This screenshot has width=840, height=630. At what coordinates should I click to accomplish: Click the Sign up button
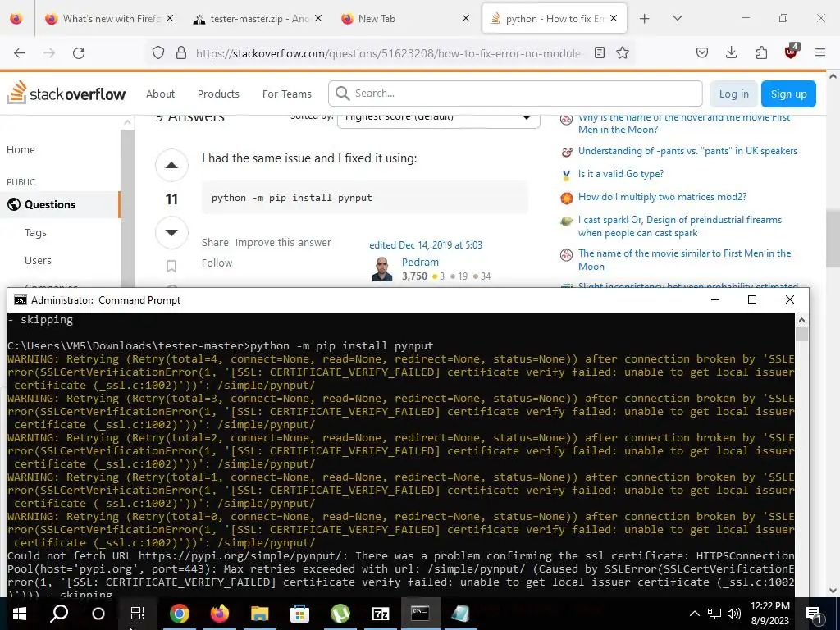pyautogui.click(x=788, y=94)
